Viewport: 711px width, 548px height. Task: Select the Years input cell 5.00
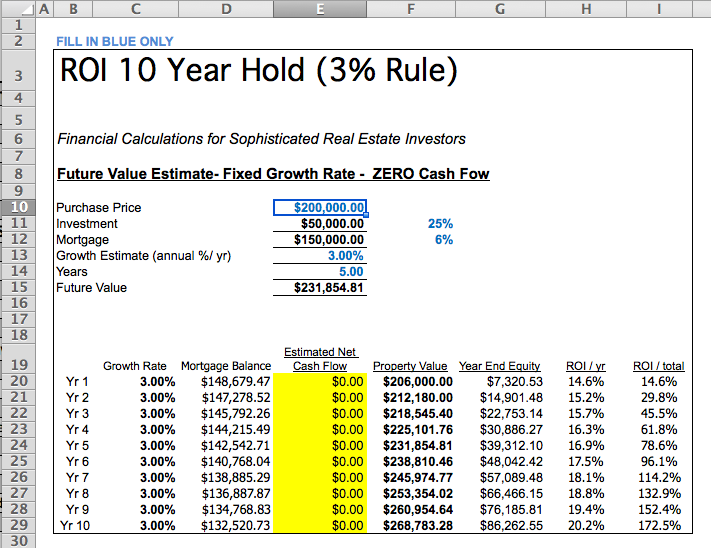[x=320, y=272]
